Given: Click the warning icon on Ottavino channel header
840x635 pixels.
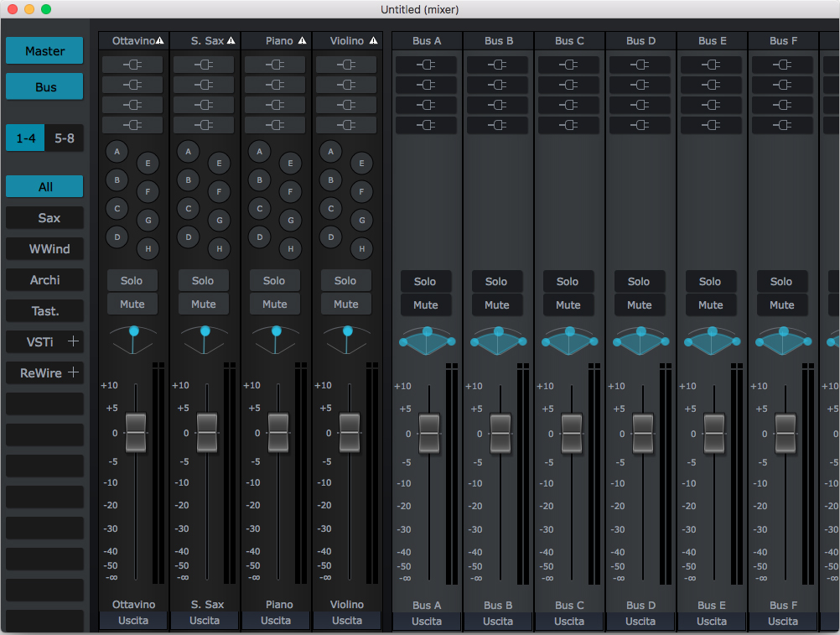Looking at the screenshot, I should click(160, 41).
